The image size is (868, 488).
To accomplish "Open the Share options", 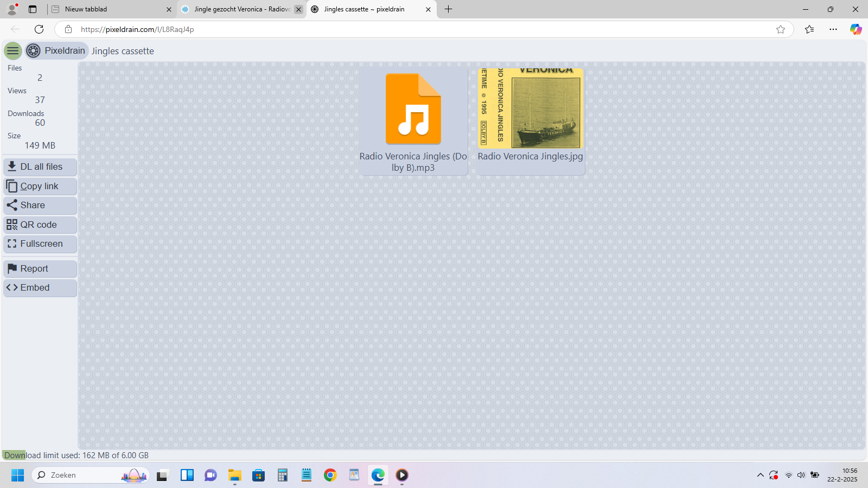I will click(40, 206).
